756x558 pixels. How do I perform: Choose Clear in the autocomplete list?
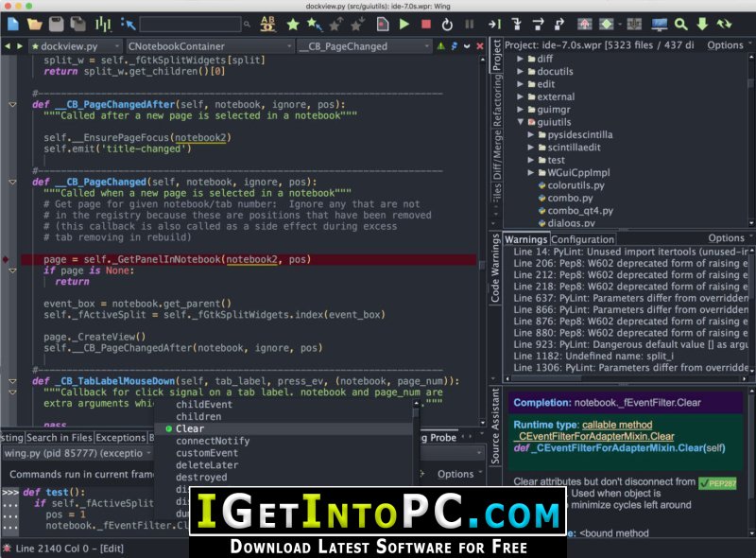(283, 428)
